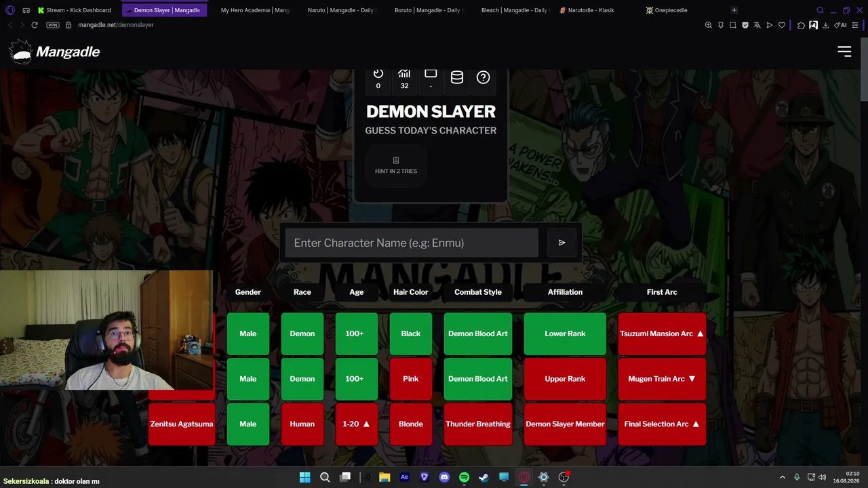Open After Effects from the taskbar
Image resolution: width=868 pixels, height=488 pixels.
tap(405, 477)
